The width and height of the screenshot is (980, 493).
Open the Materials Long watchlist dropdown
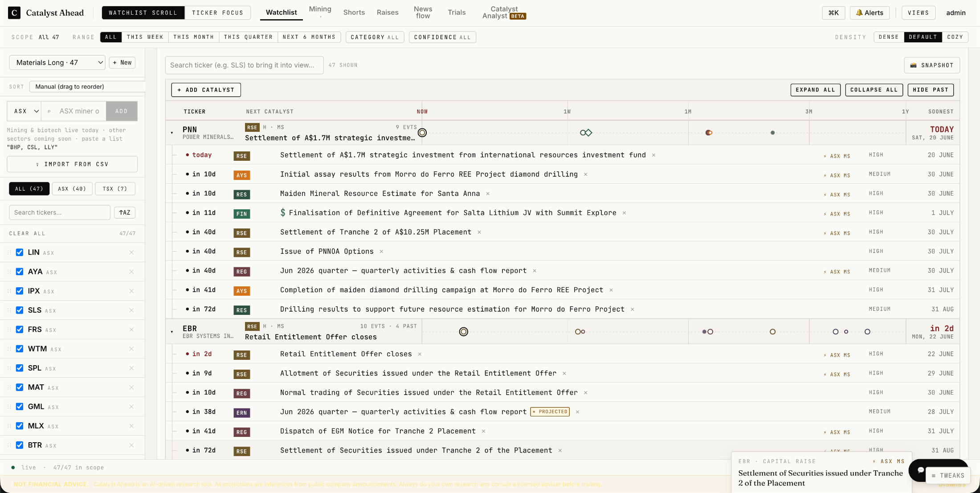click(x=57, y=63)
